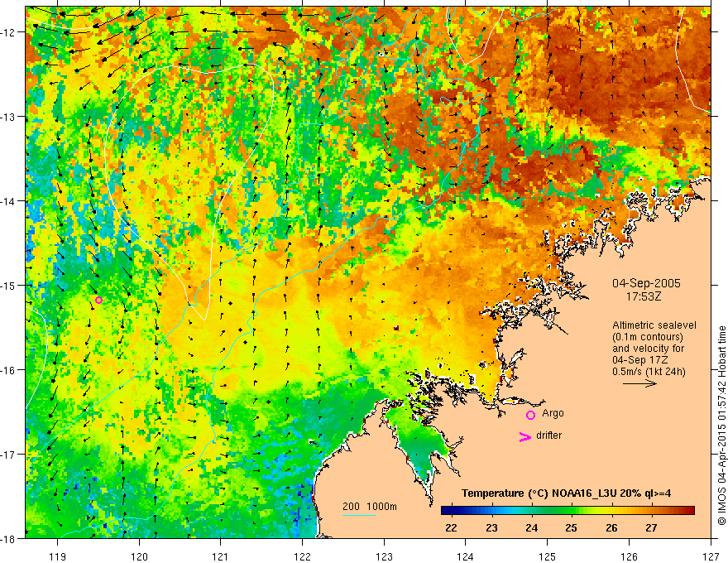Click the latitude label '-16'
This screenshot has width=728, height=563.
pyautogui.click(x=9, y=370)
